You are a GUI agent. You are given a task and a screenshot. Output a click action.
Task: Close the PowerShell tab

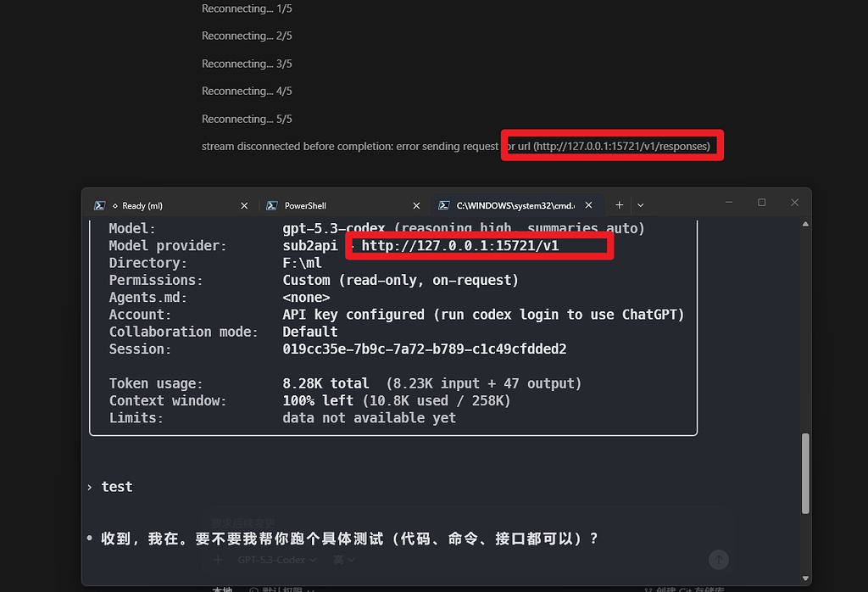coord(416,205)
